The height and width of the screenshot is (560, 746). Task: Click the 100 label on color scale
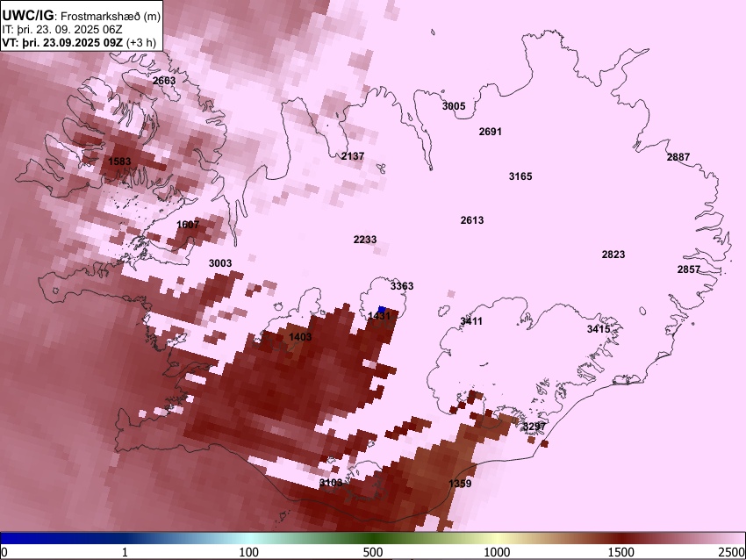tap(248, 552)
